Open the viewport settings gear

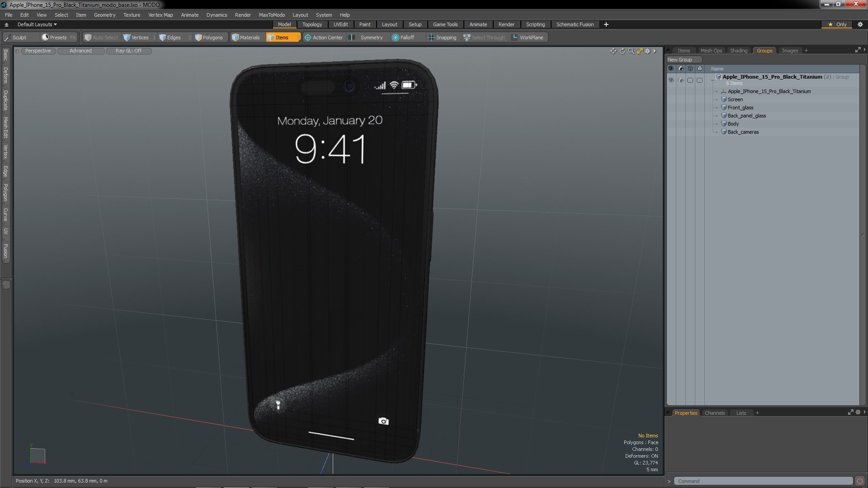[647, 51]
